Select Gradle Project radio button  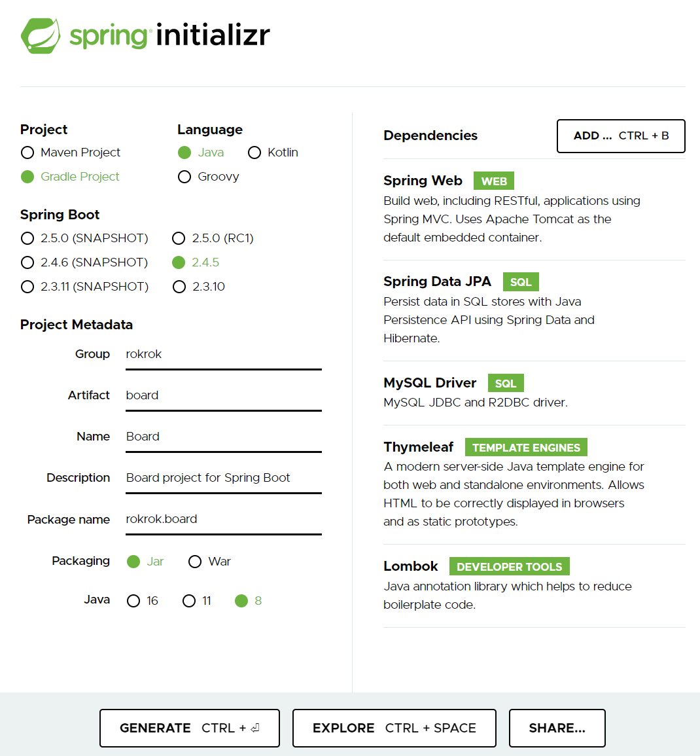[27, 177]
